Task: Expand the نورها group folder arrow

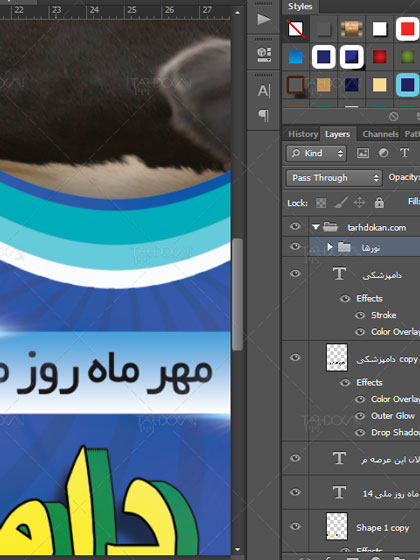Action: pyautogui.click(x=330, y=247)
